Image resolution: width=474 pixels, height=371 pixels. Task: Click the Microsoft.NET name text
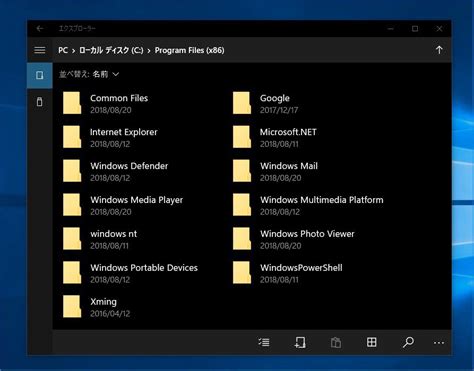point(288,132)
